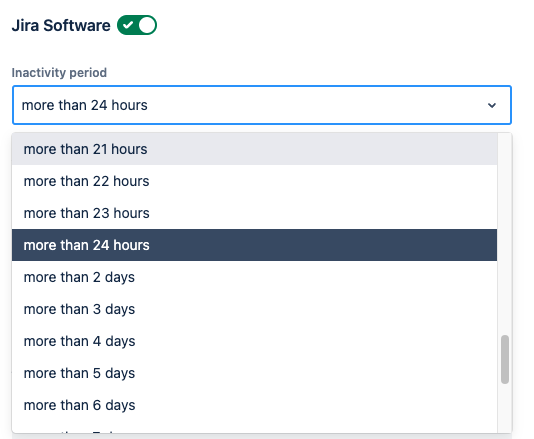The width and height of the screenshot is (534, 439).
Task: Toggle the Jira Software switch off
Action: coord(137,25)
